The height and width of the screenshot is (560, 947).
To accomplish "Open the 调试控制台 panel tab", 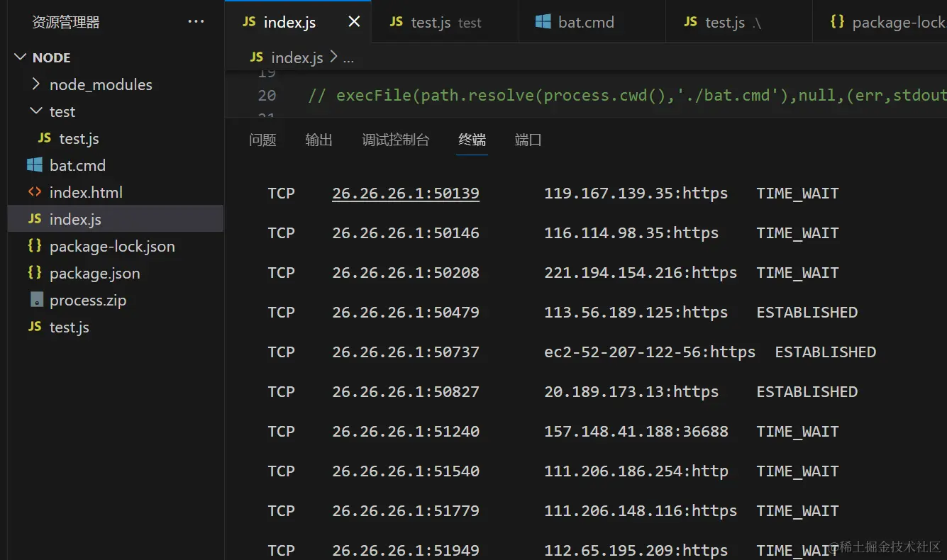I will 395,140.
